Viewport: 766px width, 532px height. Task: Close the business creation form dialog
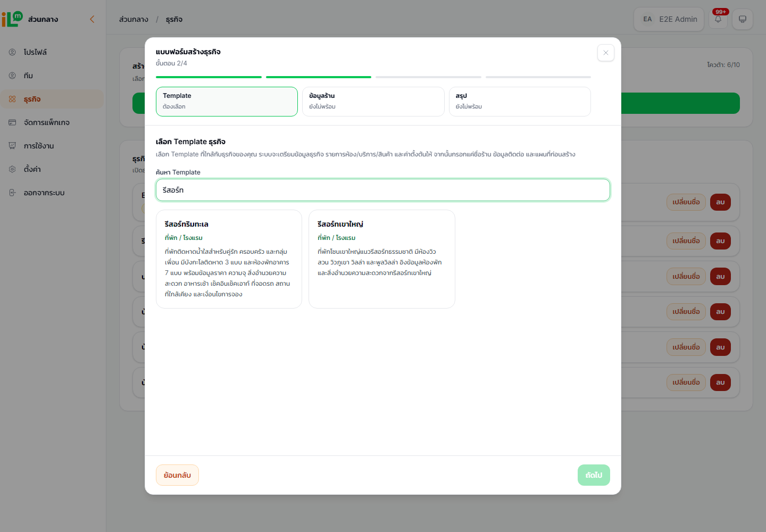point(606,53)
